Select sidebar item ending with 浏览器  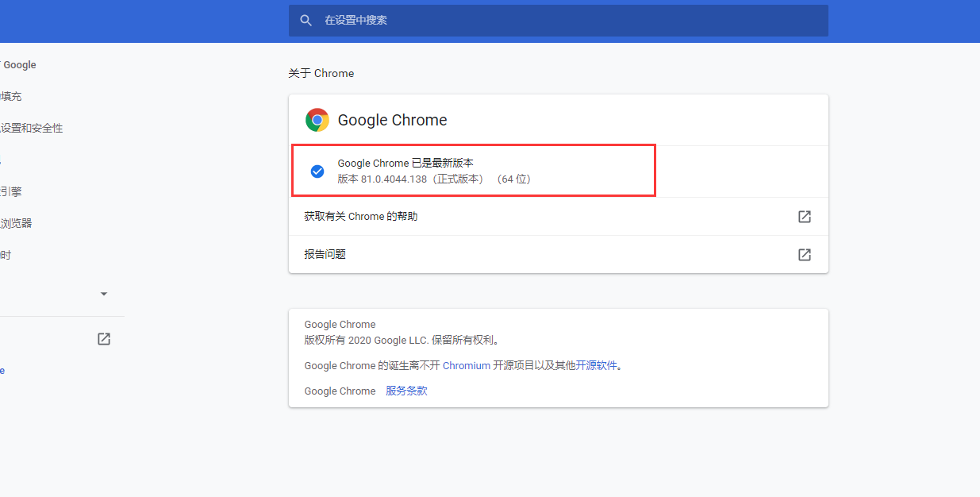pyautogui.click(x=16, y=224)
